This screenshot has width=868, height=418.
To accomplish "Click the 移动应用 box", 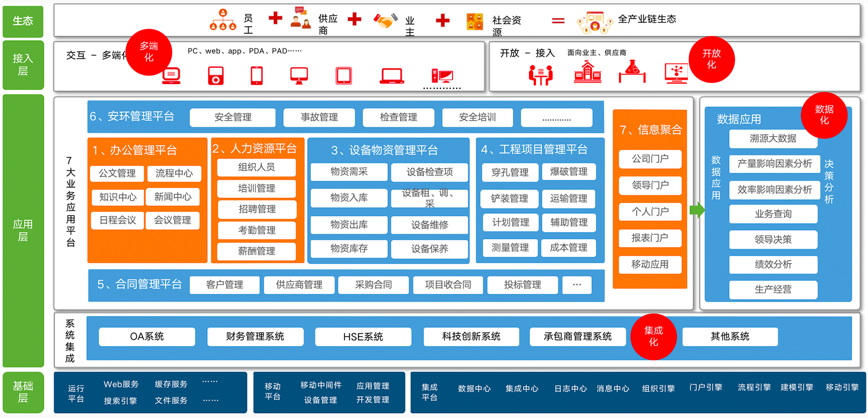I will [x=650, y=264].
